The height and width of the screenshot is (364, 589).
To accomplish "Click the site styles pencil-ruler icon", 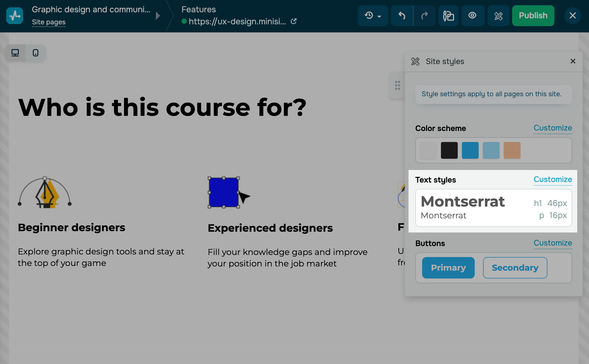I will pyautogui.click(x=498, y=16).
